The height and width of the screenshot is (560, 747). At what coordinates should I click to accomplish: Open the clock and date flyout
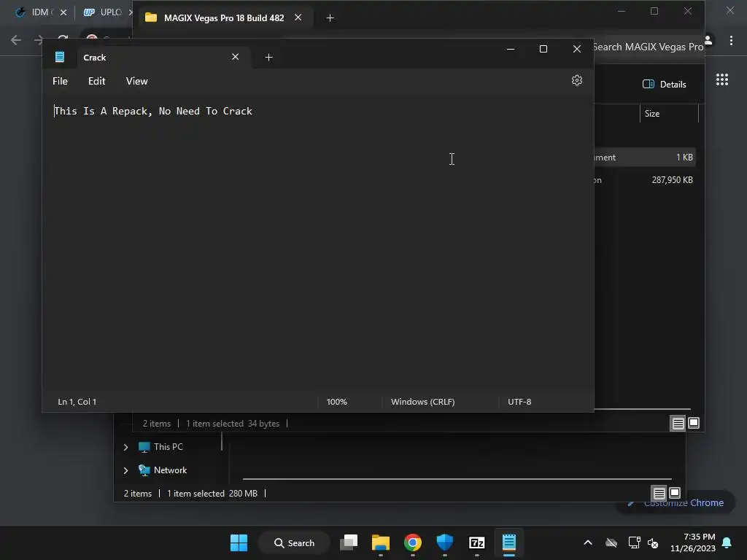click(693, 542)
